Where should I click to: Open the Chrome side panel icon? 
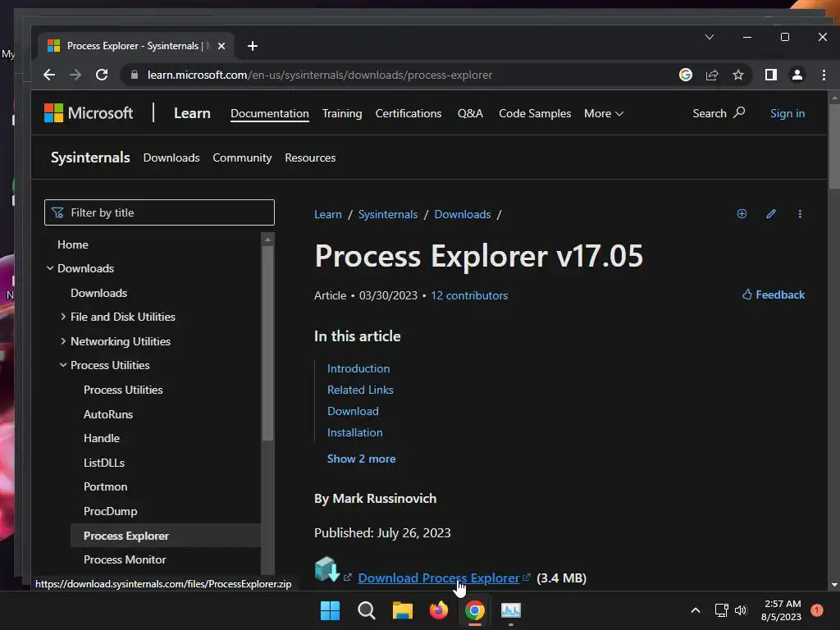[771, 75]
